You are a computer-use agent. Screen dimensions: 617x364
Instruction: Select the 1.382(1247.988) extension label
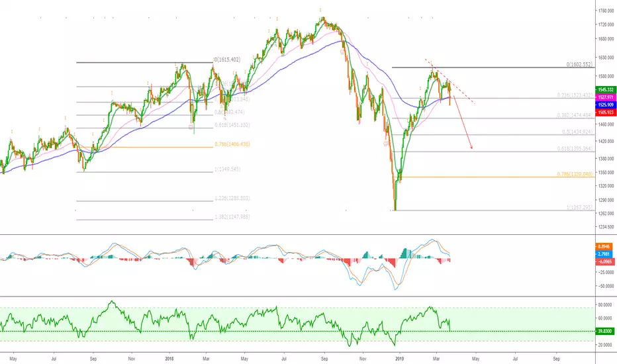pyautogui.click(x=232, y=217)
